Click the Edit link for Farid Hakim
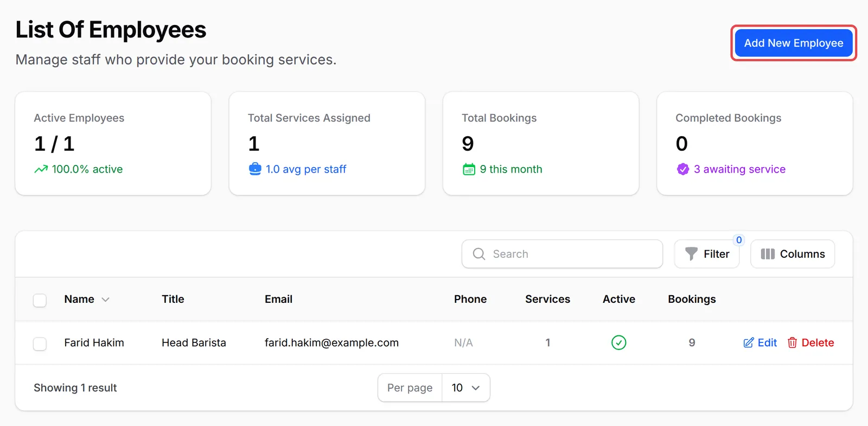The height and width of the screenshot is (426, 868). (760, 342)
